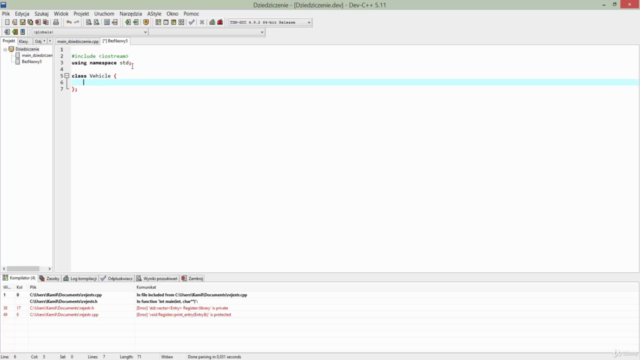The width and height of the screenshot is (640, 360).
Task: Open the Pomoc menu
Action: 191,13
